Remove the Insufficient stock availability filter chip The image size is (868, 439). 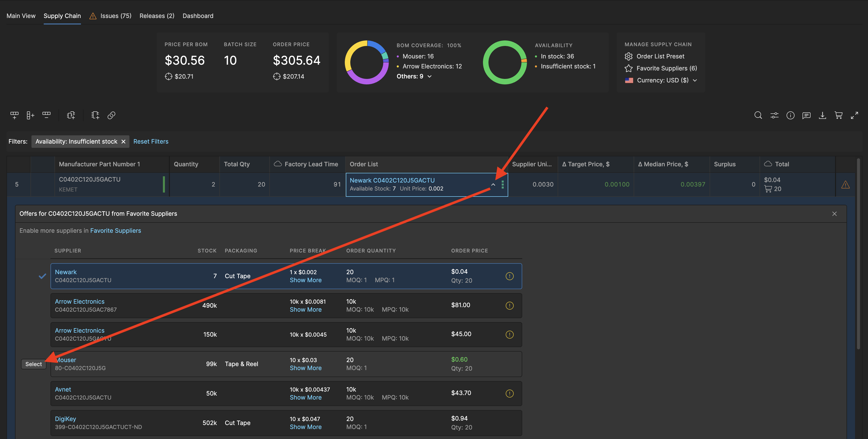click(x=123, y=141)
